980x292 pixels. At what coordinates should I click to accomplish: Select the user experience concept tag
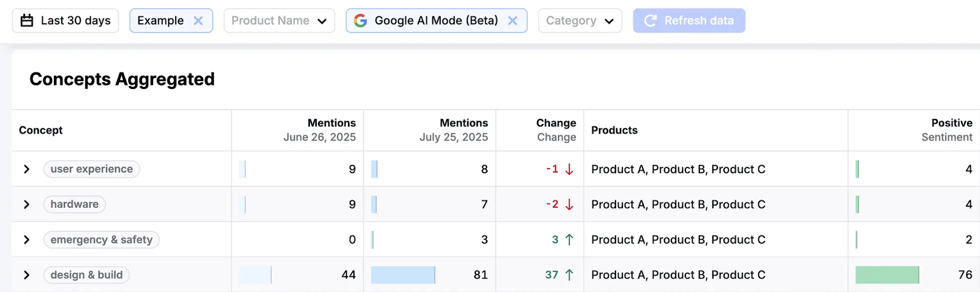pos(92,169)
